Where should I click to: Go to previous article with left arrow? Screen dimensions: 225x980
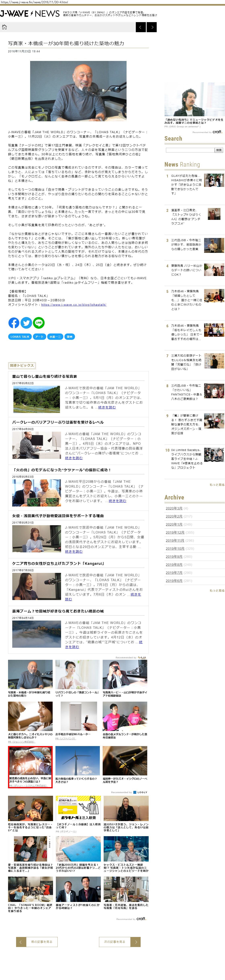click(141, 27)
